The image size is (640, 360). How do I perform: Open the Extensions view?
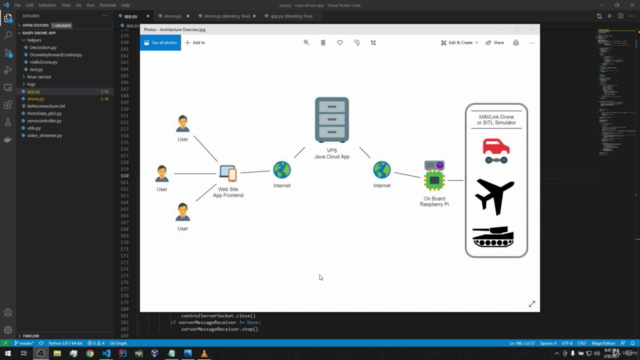click(8, 105)
